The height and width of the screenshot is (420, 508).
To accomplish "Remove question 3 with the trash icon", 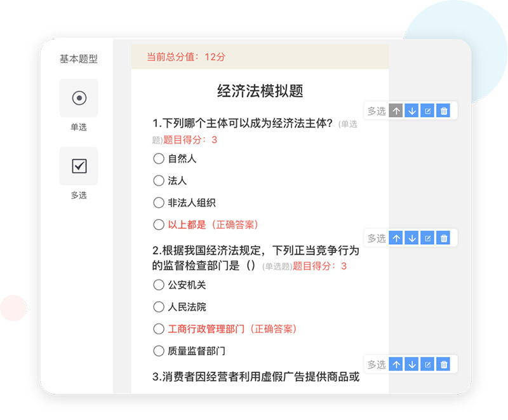I will [444, 364].
